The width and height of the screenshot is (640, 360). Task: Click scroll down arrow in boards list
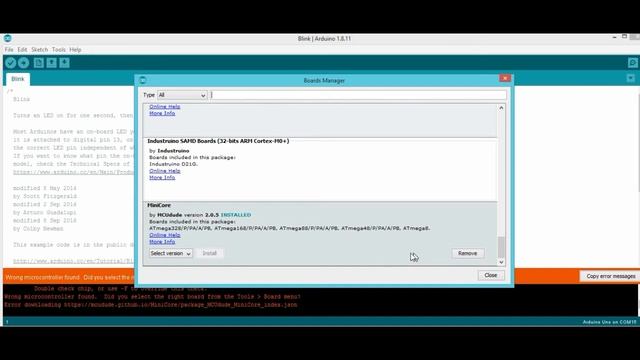click(501, 262)
